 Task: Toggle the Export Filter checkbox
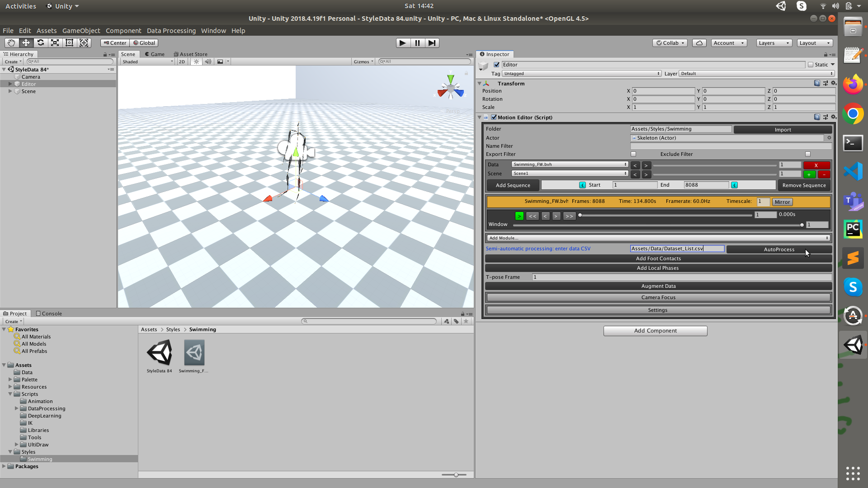(x=633, y=154)
